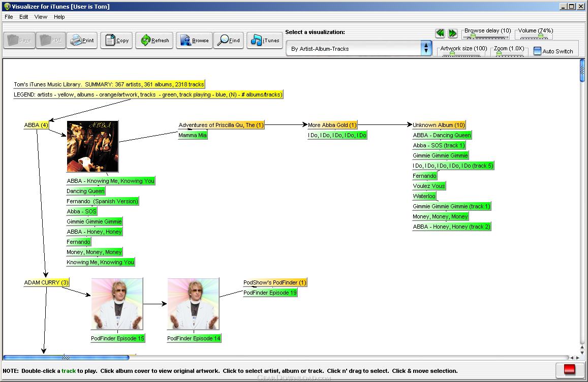Click the Print toolbar button
The image size is (588, 382).
click(x=82, y=40)
